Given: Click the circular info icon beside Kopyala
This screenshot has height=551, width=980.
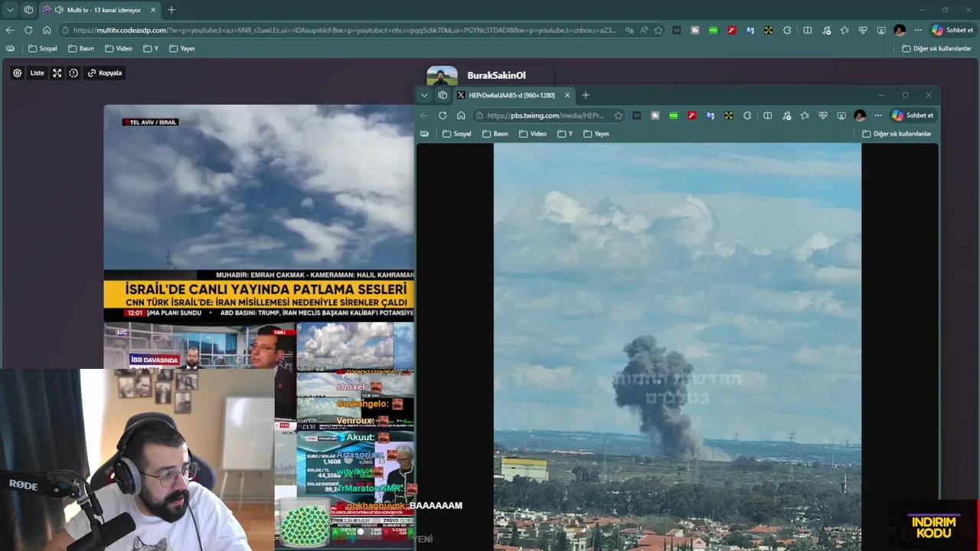Looking at the screenshot, I should tap(73, 73).
